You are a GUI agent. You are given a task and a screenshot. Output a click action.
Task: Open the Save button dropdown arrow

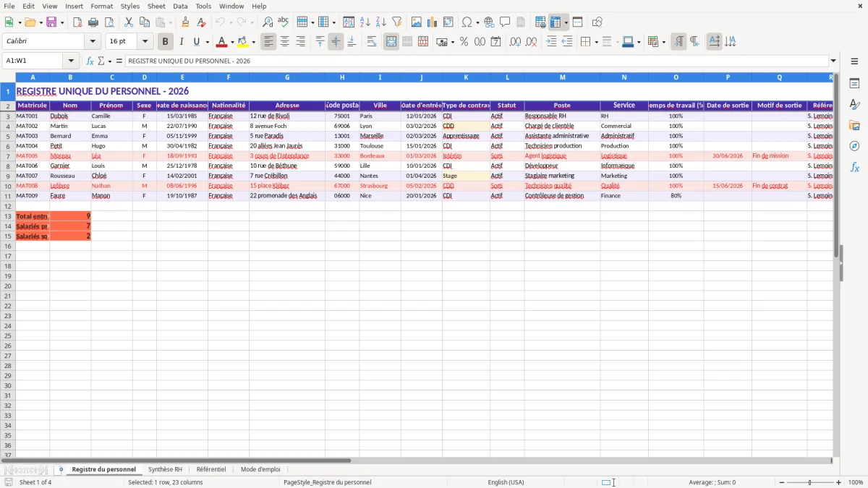tap(61, 22)
